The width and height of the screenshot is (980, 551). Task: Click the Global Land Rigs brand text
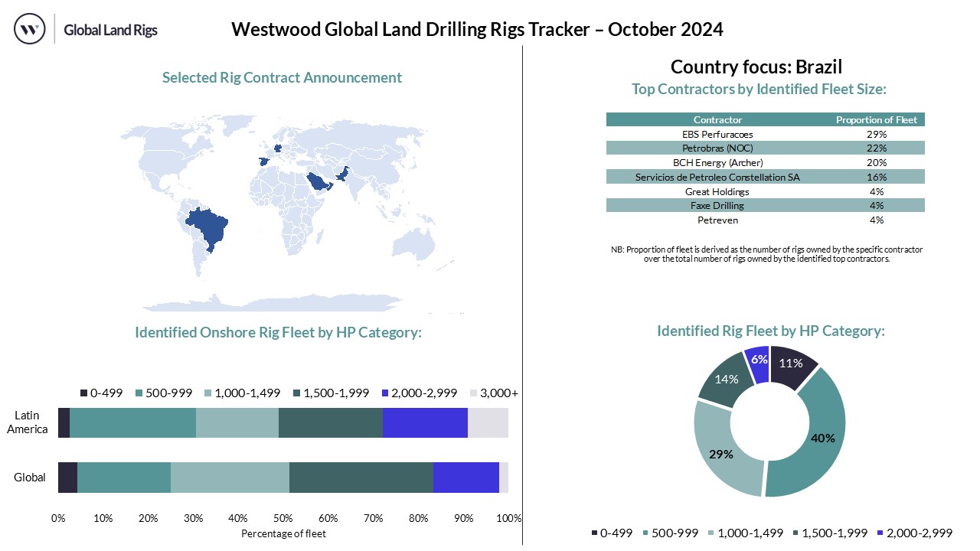click(110, 30)
